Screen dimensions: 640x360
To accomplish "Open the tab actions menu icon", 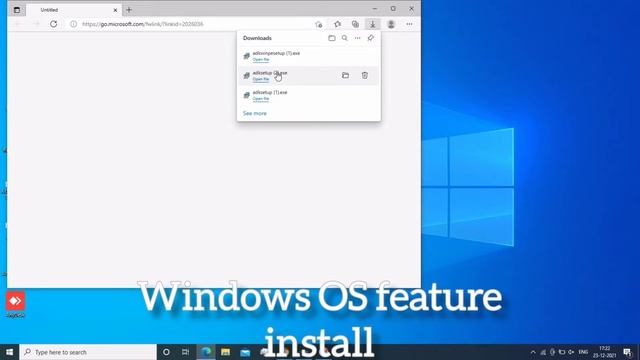I will tap(17, 9).
